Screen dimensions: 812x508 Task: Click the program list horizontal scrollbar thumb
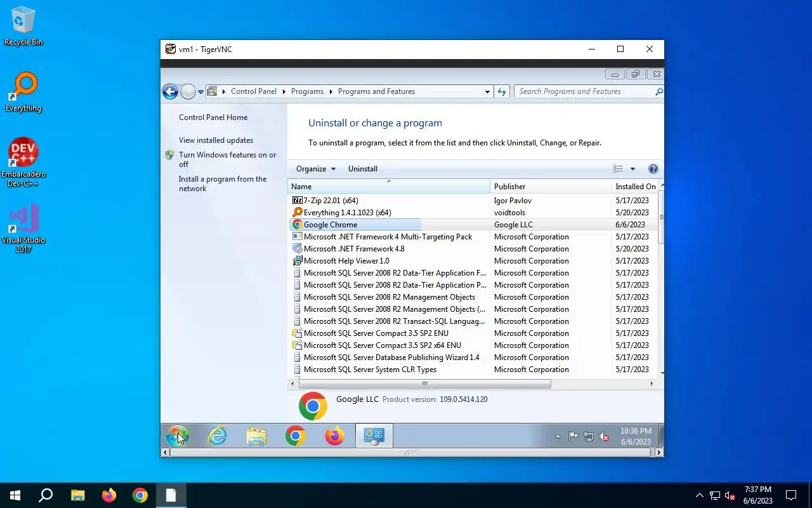click(x=424, y=384)
